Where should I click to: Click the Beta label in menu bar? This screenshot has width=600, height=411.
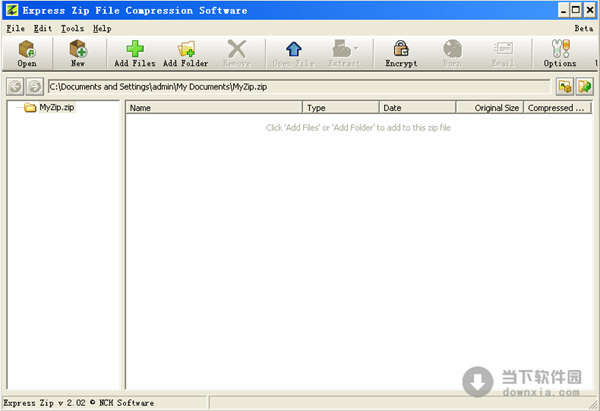[x=584, y=29]
